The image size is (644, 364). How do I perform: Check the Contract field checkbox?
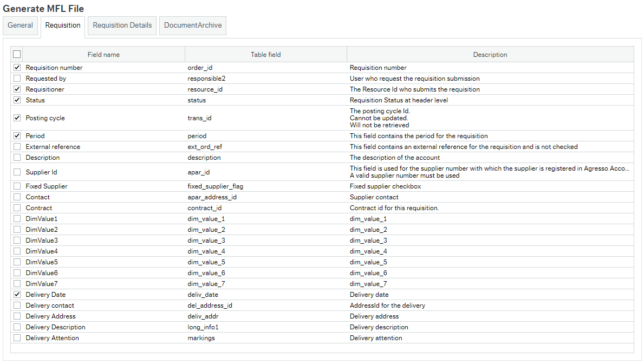(17, 208)
